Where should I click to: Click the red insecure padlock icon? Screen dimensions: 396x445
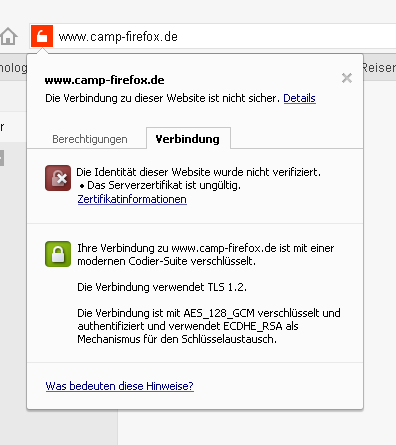(42, 36)
